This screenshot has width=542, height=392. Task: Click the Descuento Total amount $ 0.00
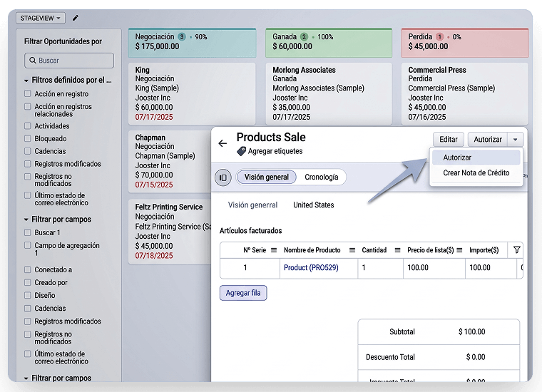[475, 357]
